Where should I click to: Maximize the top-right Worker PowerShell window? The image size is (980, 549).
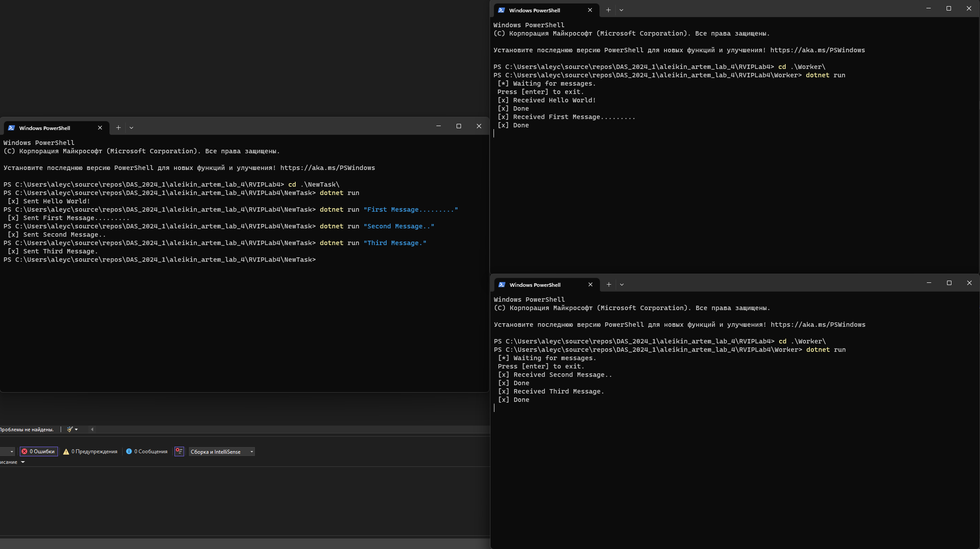pos(949,8)
